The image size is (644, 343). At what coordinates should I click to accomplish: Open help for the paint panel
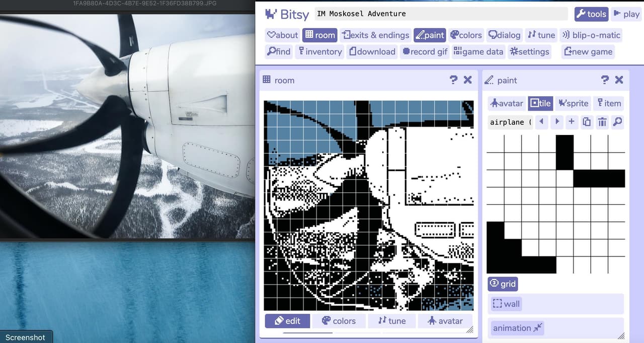(x=605, y=80)
